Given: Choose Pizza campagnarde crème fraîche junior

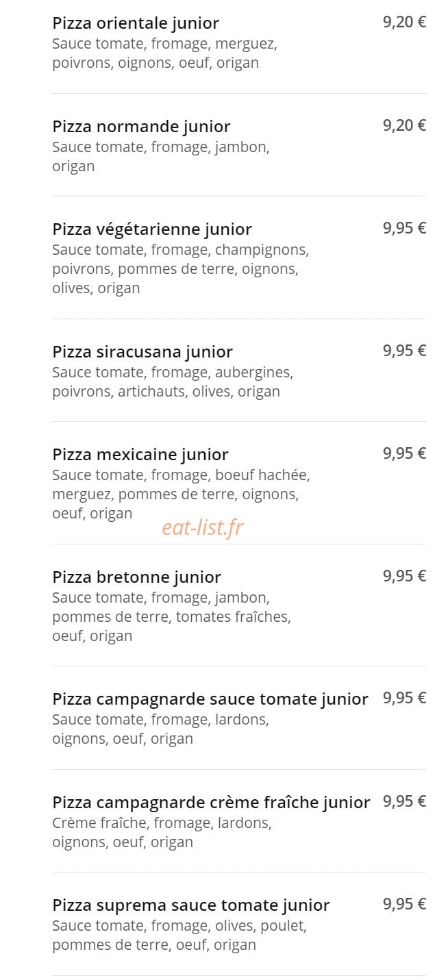Looking at the screenshot, I should click(x=239, y=821).
